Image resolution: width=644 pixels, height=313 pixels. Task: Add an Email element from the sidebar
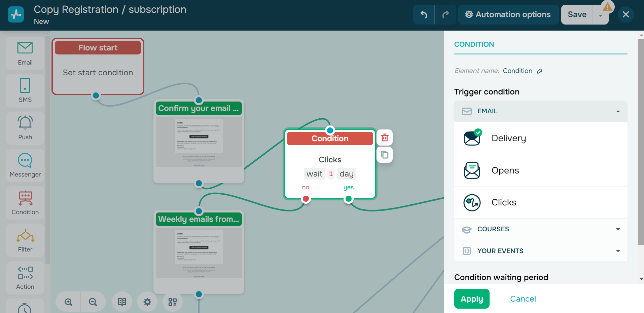pos(25,53)
